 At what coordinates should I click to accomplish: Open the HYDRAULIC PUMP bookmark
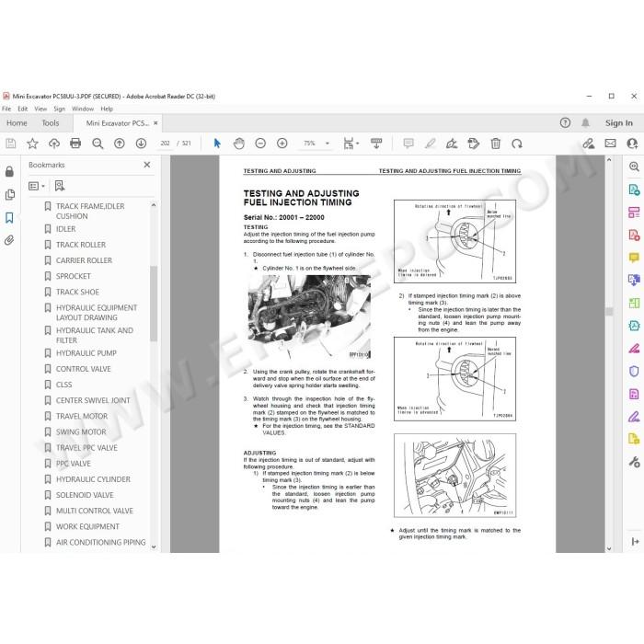click(86, 353)
